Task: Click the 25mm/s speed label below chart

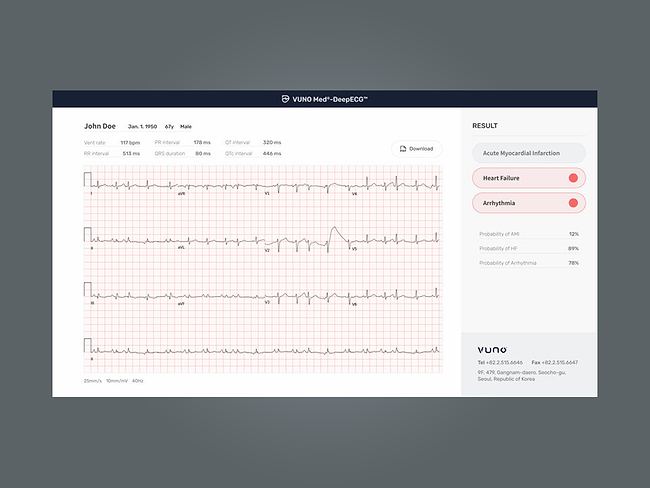Action: pos(92,381)
